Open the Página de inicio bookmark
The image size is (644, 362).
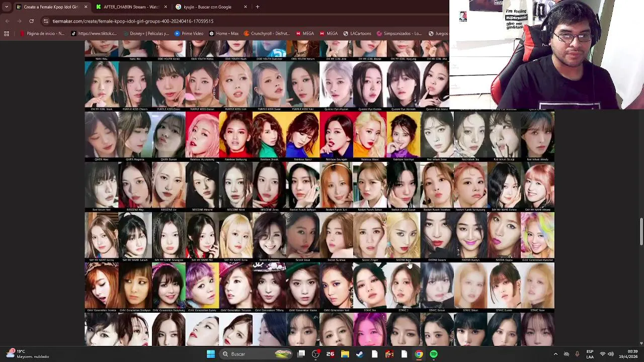(x=42, y=34)
